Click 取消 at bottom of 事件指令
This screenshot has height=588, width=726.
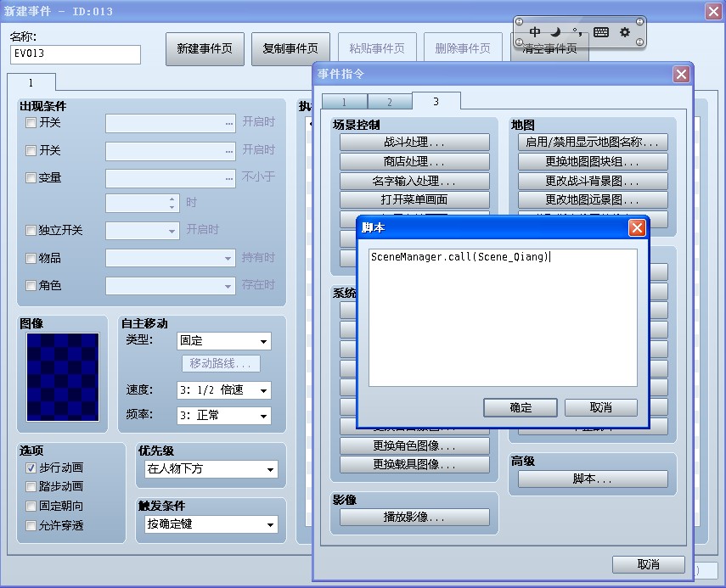(648, 564)
